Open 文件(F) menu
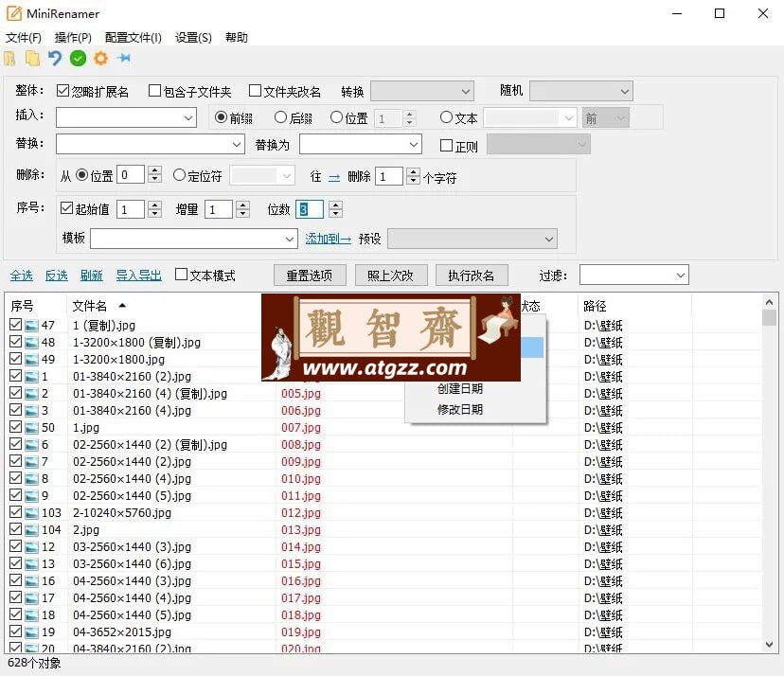This screenshot has height=676, width=784. 23,38
